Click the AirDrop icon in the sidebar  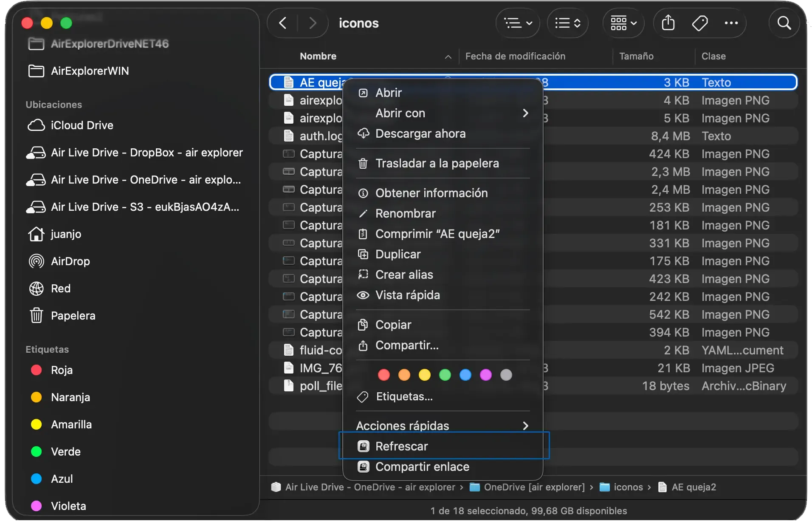click(37, 261)
